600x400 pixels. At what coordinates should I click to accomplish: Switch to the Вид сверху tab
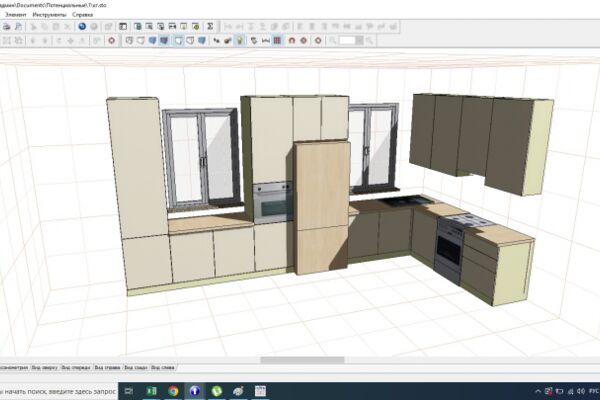(44, 367)
